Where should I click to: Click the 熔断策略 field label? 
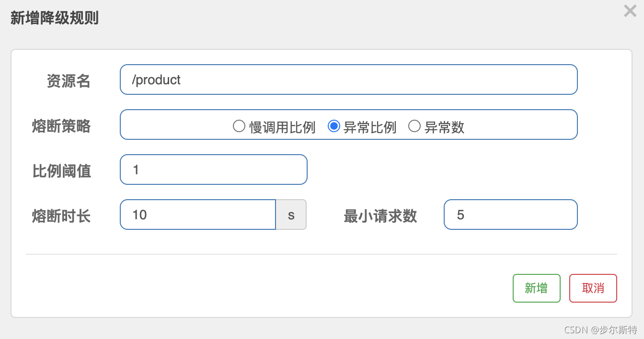61,126
